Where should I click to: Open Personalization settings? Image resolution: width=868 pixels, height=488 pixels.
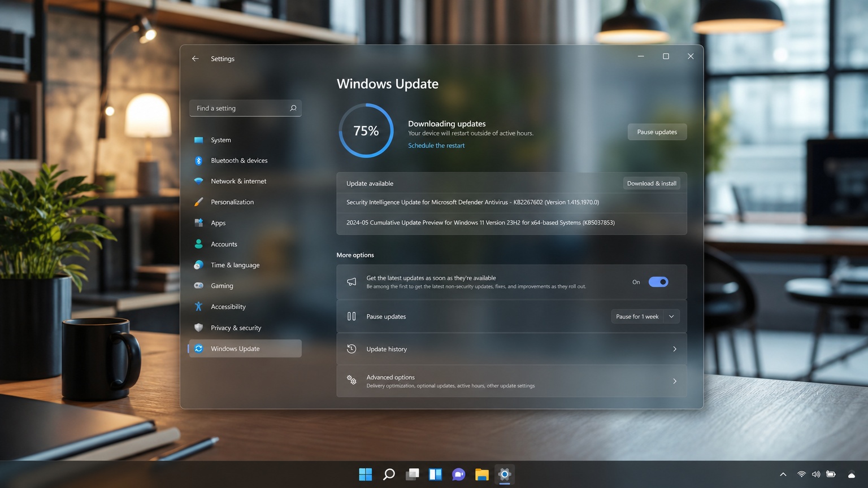click(245, 202)
